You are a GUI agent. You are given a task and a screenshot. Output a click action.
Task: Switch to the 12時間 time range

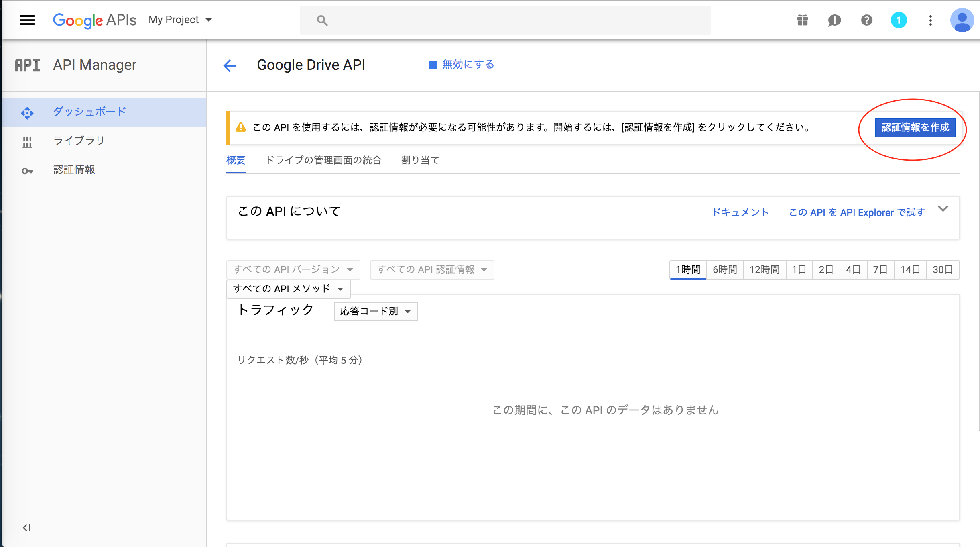[x=764, y=269]
